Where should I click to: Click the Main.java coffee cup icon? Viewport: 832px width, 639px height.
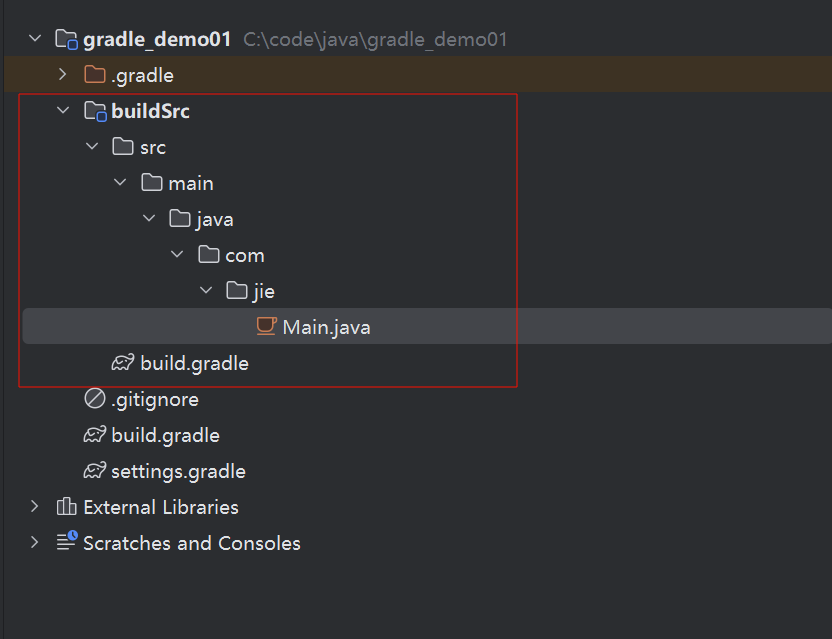[x=266, y=326]
